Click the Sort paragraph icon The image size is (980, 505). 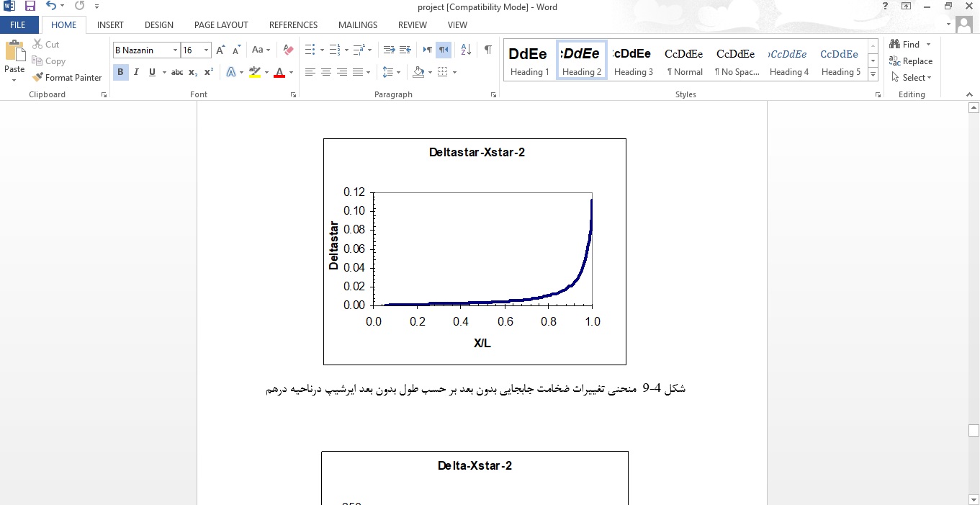[466, 50]
